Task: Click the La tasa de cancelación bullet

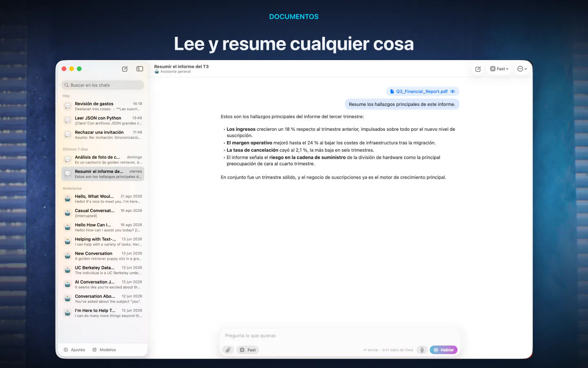Action: (x=300, y=150)
